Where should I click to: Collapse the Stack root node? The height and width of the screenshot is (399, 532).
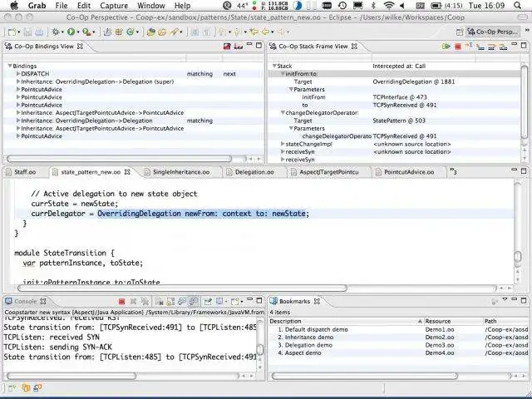[274, 66]
